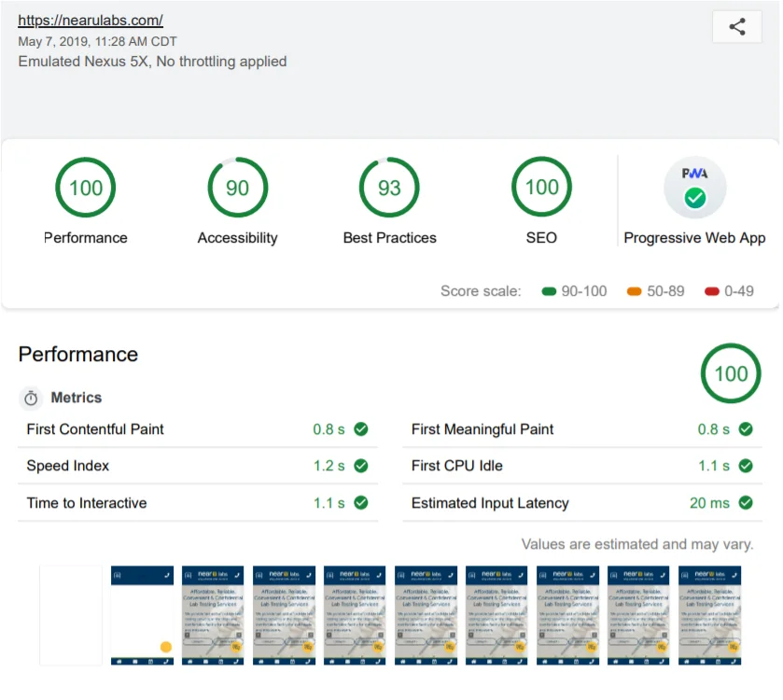This screenshot has width=783, height=700.
Task: Click the Best Practices gauge showing 93
Action: [389, 188]
